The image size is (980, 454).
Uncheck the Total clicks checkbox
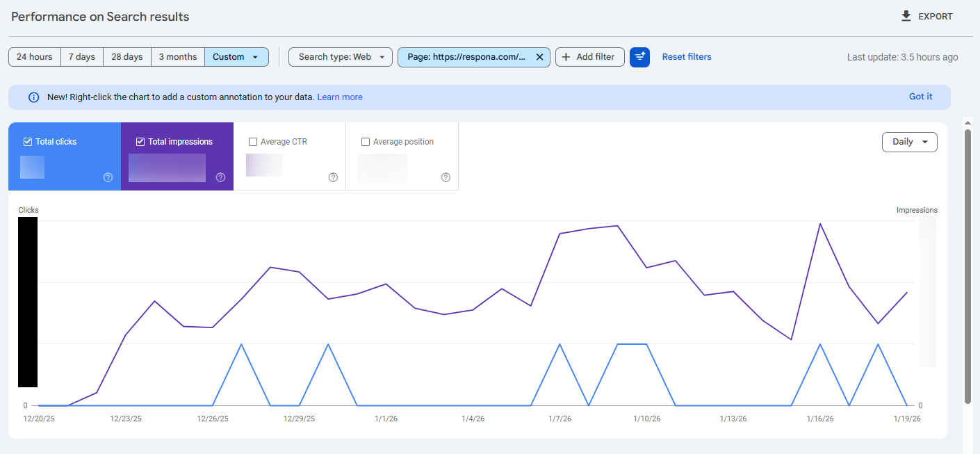click(x=28, y=141)
